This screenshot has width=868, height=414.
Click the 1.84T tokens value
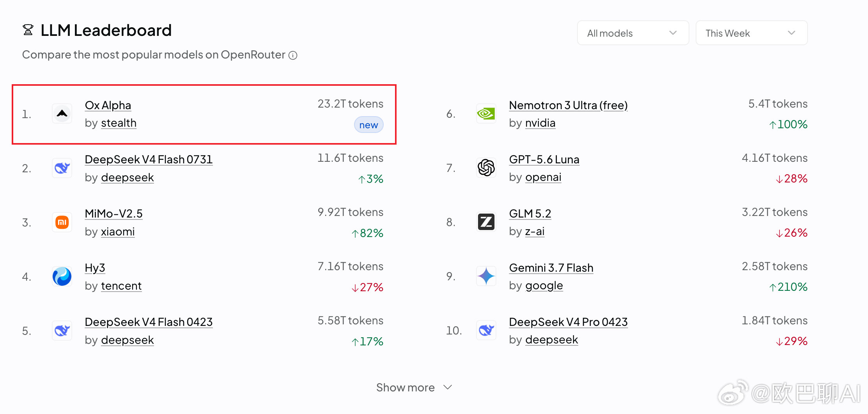pos(775,321)
